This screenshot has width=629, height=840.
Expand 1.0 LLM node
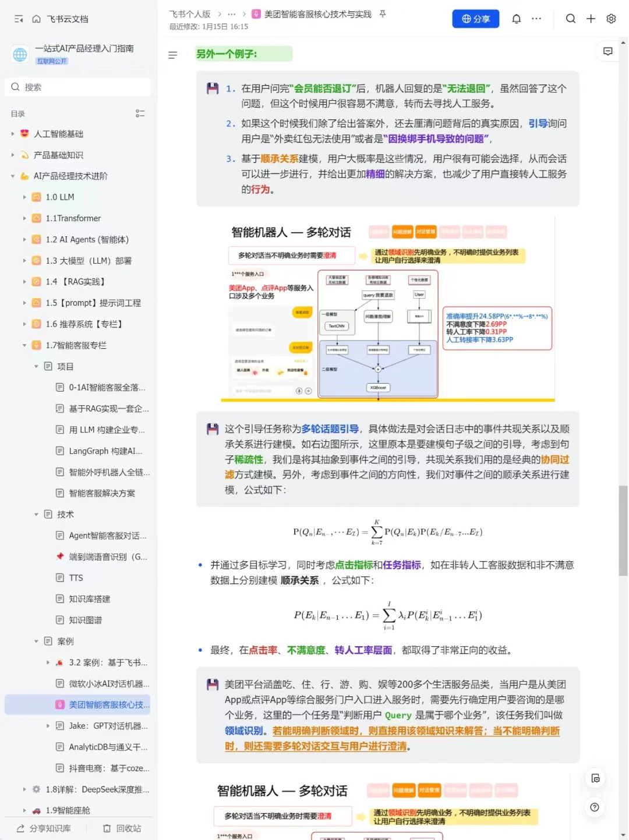[24, 197]
